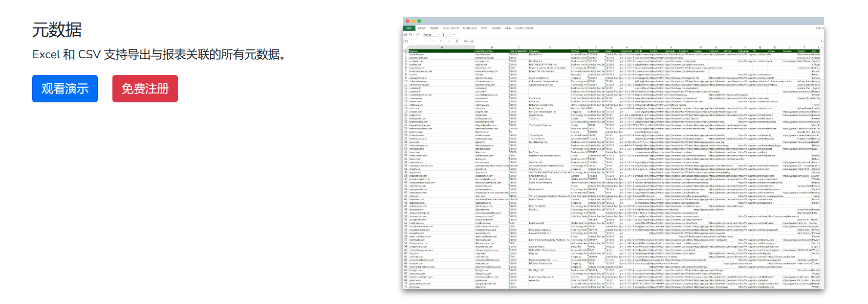Click the Sign in link in Excel
Screen dimensions: 868x304
pyautogui.click(x=820, y=28)
